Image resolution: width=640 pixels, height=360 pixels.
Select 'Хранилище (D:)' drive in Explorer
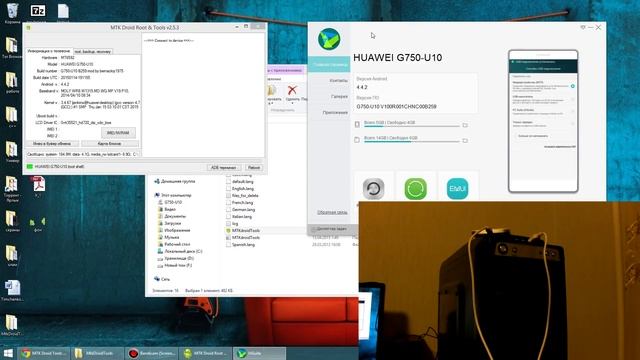(x=176, y=258)
